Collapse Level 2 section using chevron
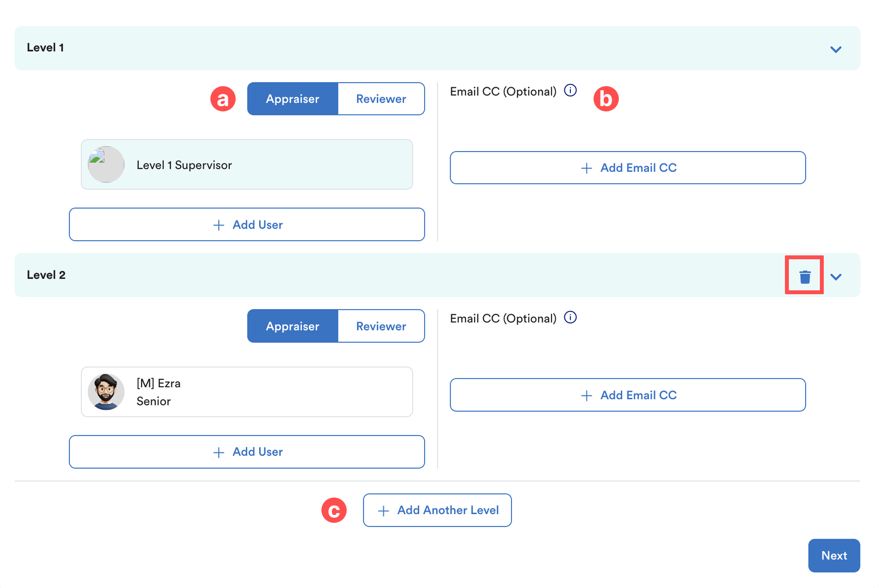 click(x=836, y=277)
